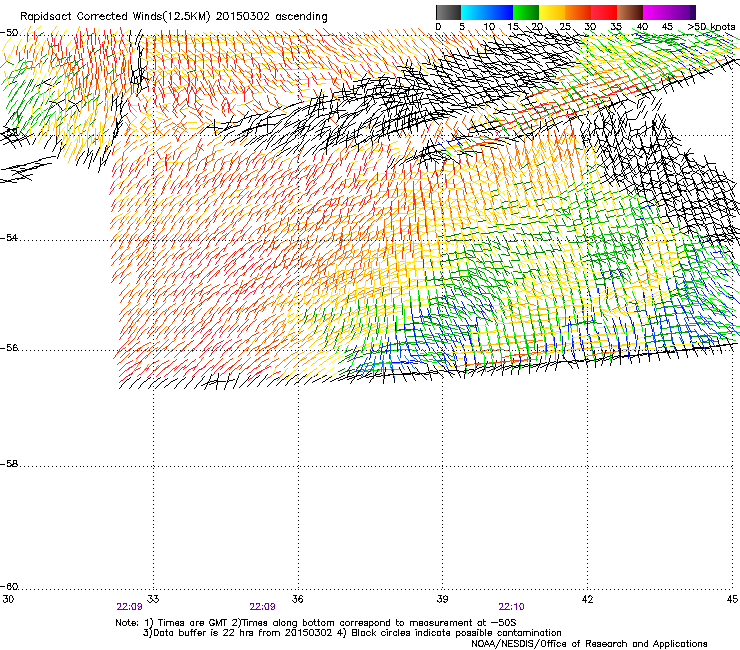The width and height of the screenshot is (740, 650).
Task: Click the gray 0-5 knots legend swatch
Action: (448, 12)
